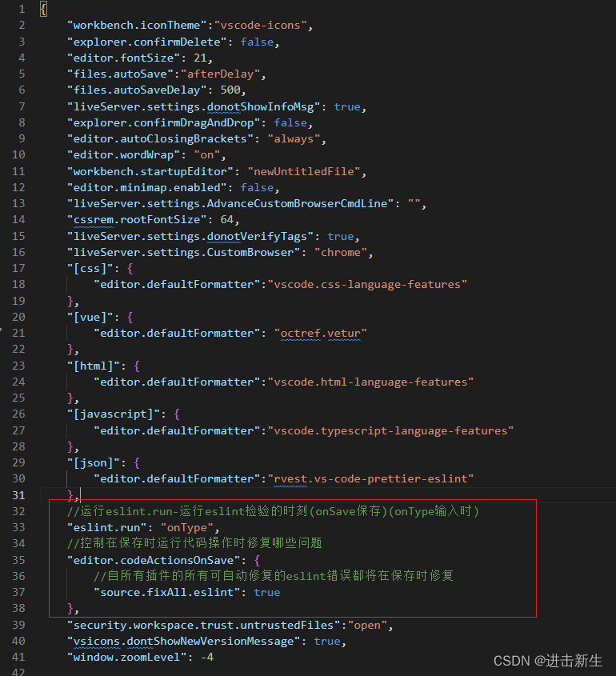Click the "[json]" section key
Screen dimensions: 616x676
(x=94, y=463)
